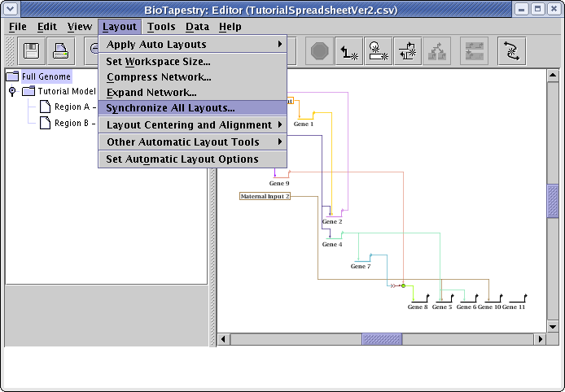
Task: Click the curved link icon at toolbar end
Action: pos(512,51)
